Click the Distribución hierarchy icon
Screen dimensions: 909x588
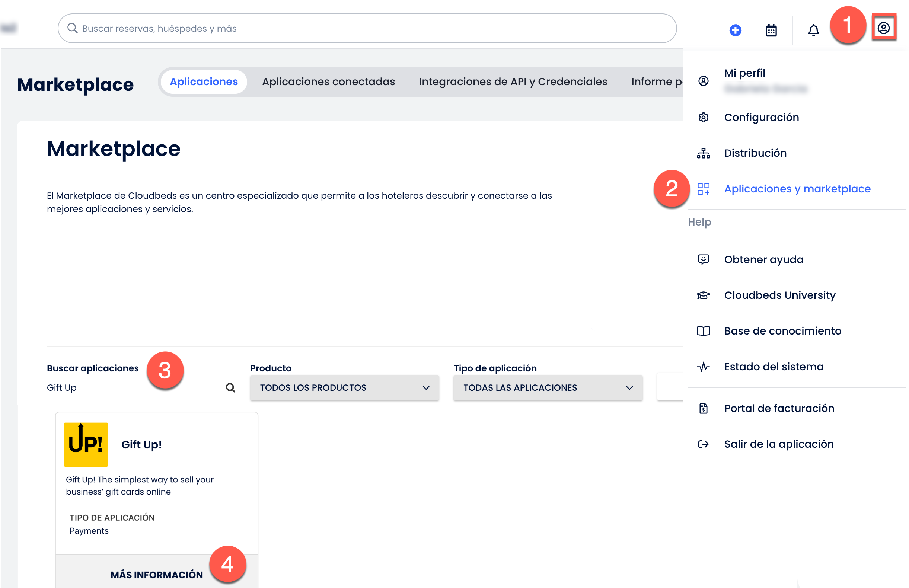(x=703, y=153)
